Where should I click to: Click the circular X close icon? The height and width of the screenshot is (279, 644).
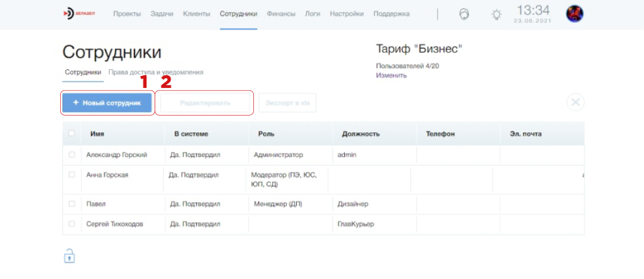point(576,102)
